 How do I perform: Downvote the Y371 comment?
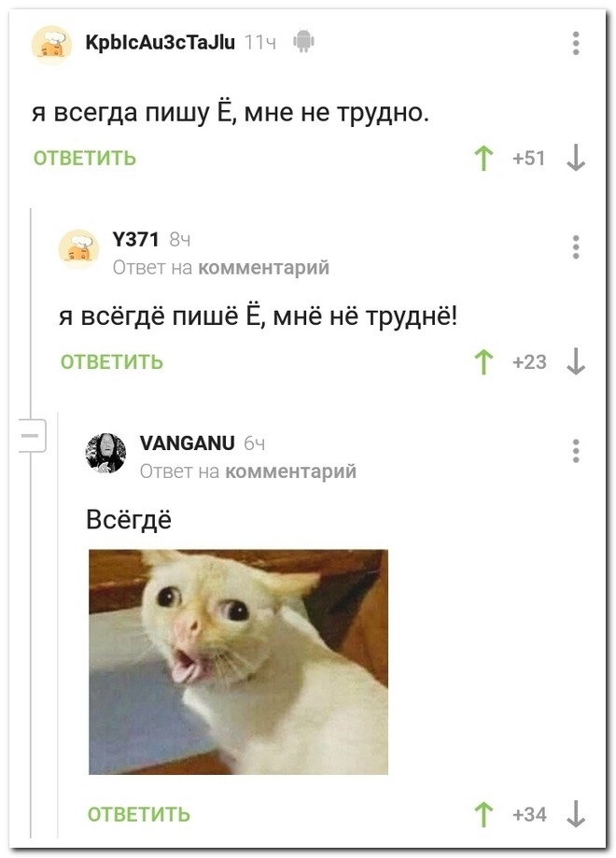click(576, 362)
